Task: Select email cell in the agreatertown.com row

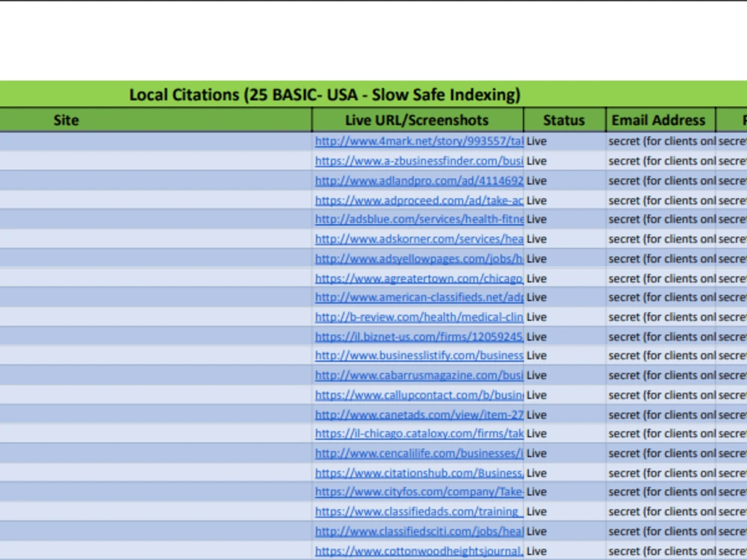Action: [x=661, y=279]
